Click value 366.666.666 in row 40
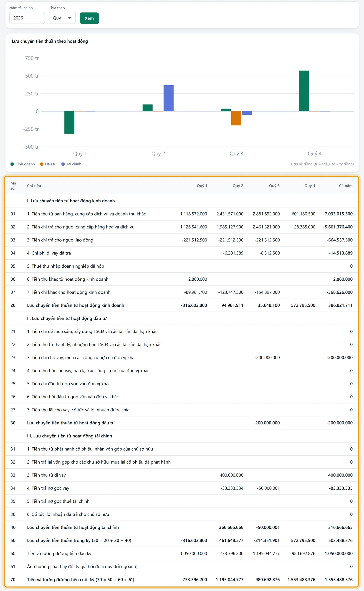 (231, 528)
